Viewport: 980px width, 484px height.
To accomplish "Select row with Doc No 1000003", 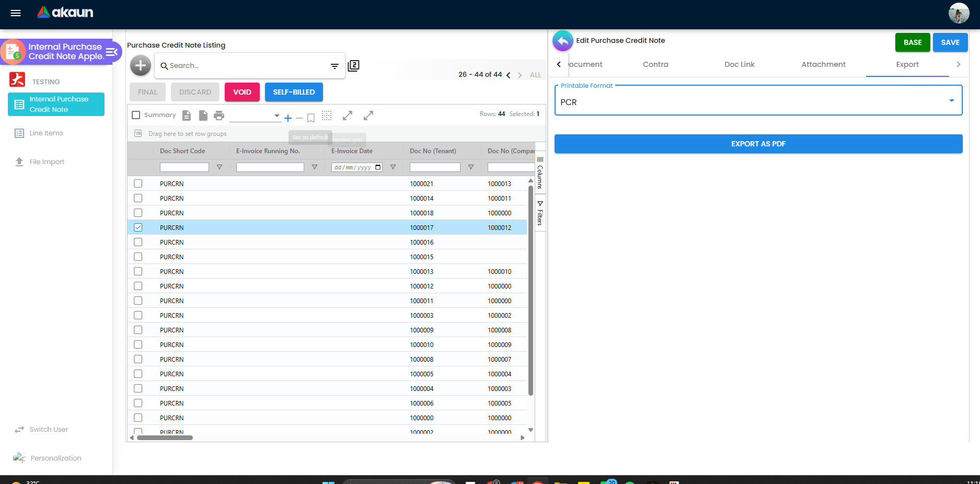I will click(x=138, y=315).
